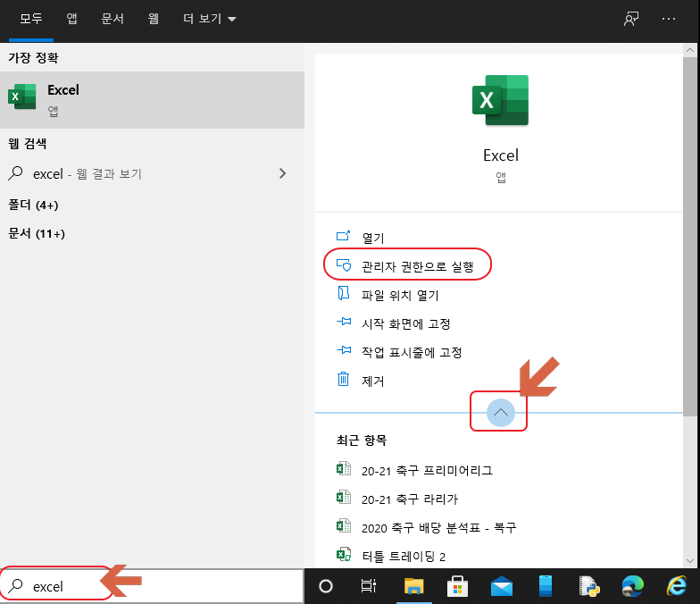Screen dimensions: 700x604
Task: Open File Explorer from taskbar
Action: click(x=414, y=586)
